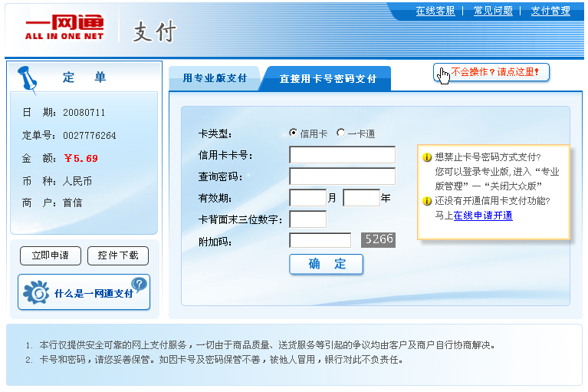Click the hand pointer icon by 不会操作
588x392 pixels.
444,76
